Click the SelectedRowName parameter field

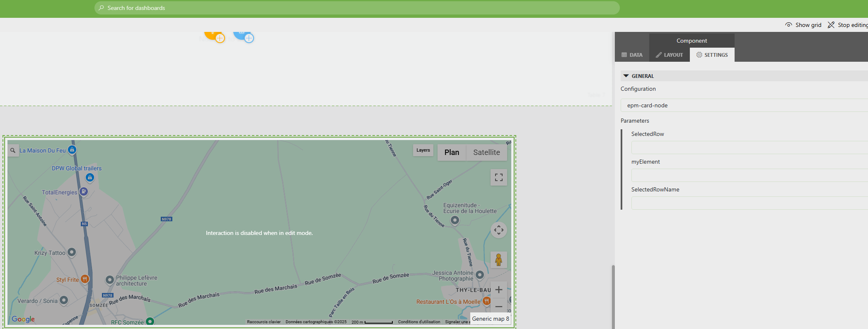750,203
